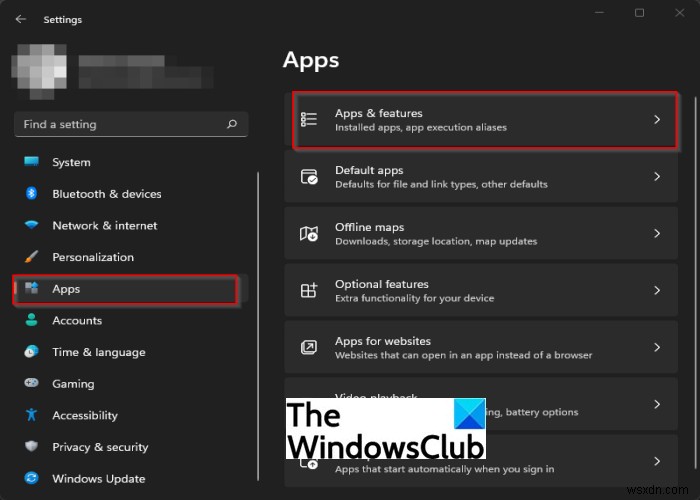This screenshot has height=500, width=700.
Task: Expand Offline maps chevron arrow
Action: tap(657, 233)
